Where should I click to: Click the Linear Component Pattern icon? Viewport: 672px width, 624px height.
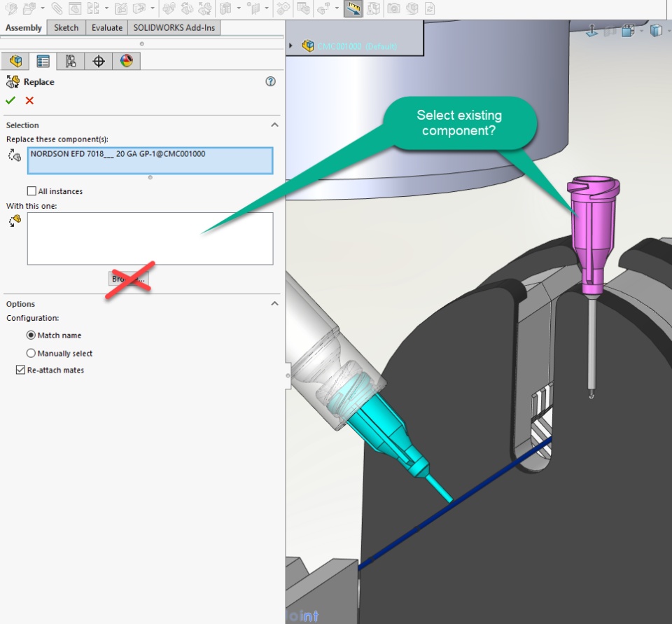coord(93,8)
